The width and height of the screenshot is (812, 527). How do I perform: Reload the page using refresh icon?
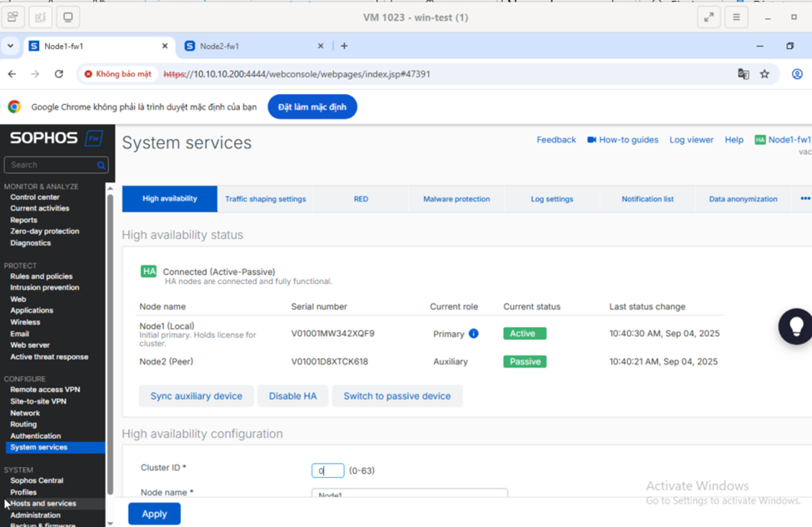point(58,74)
